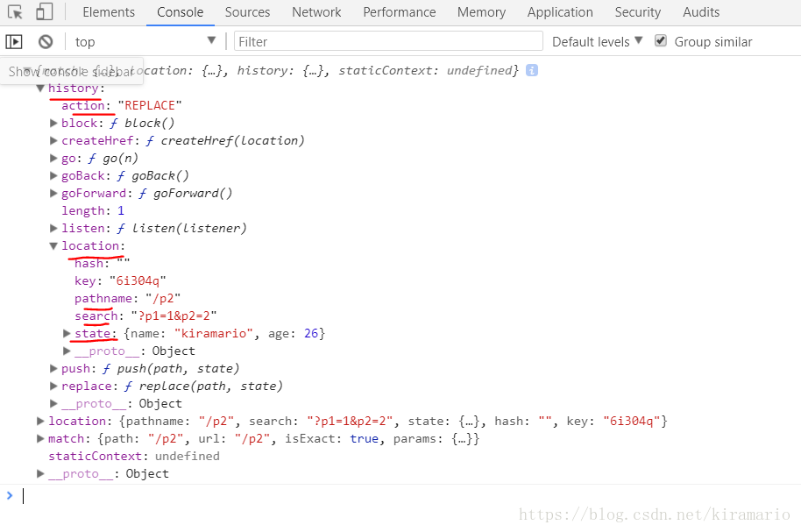801x532 pixels.
Task: Click the hash: "" property
Action: [103, 264]
